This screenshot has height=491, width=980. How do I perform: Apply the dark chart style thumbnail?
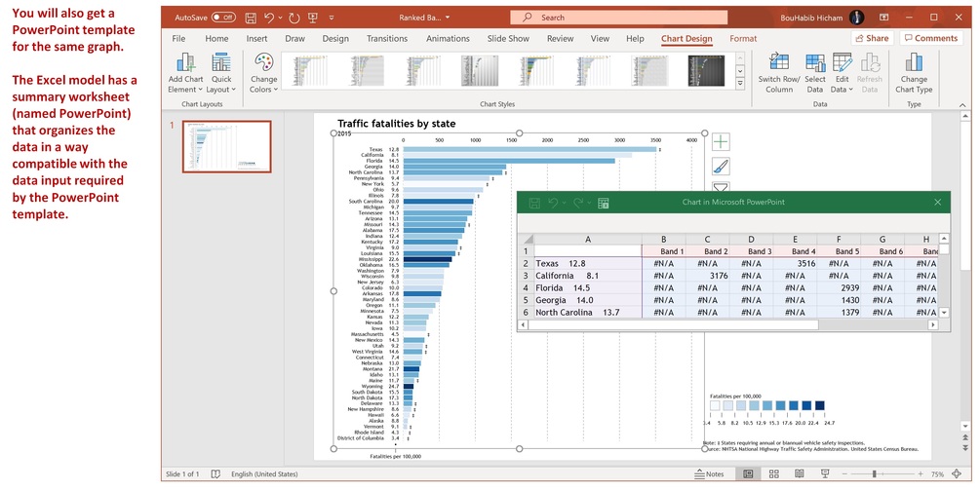click(706, 70)
